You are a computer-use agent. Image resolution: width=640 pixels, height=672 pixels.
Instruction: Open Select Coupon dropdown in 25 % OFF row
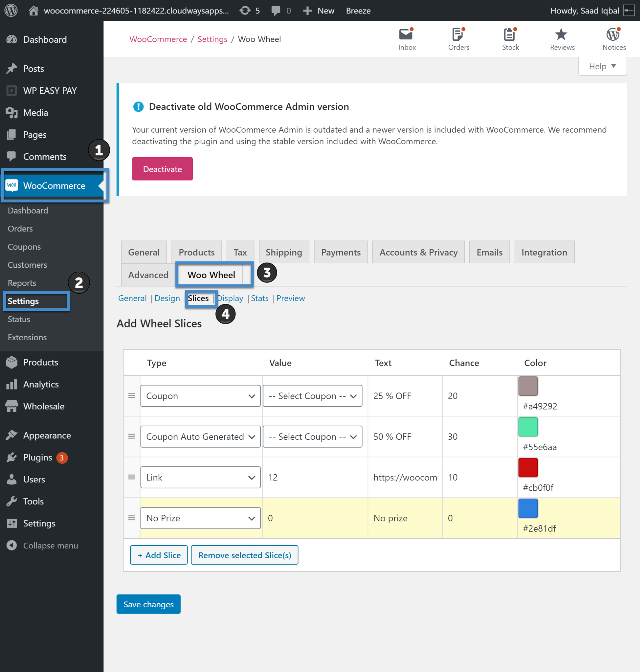click(313, 395)
